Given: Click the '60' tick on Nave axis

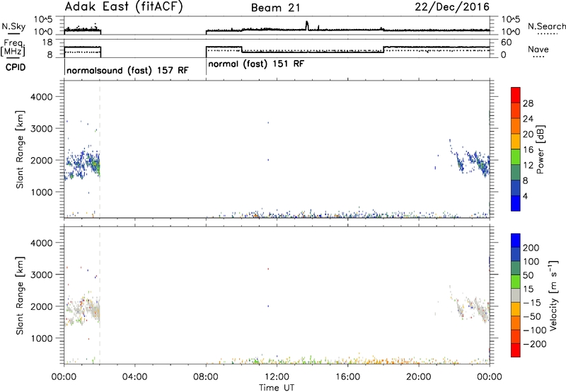Looking at the screenshot, I should [x=507, y=42].
